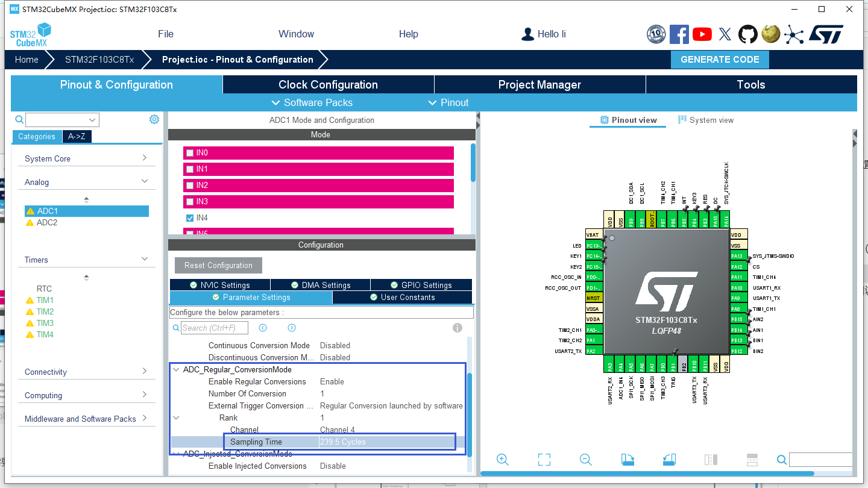The width and height of the screenshot is (868, 488).
Task: Click the STM32F103C8Tx breadcrumb
Action: pyautogui.click(x=99, y=60)
